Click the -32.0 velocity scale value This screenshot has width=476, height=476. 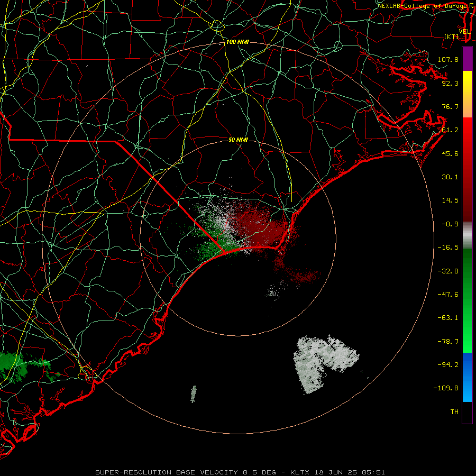pyautogui.click(x=448, y=271)
